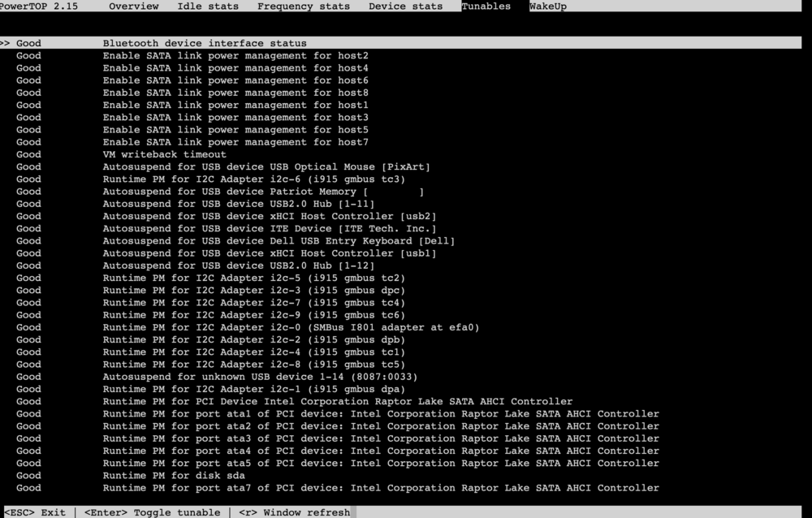Open the Frequency stats tab

[x=304, y=6]
